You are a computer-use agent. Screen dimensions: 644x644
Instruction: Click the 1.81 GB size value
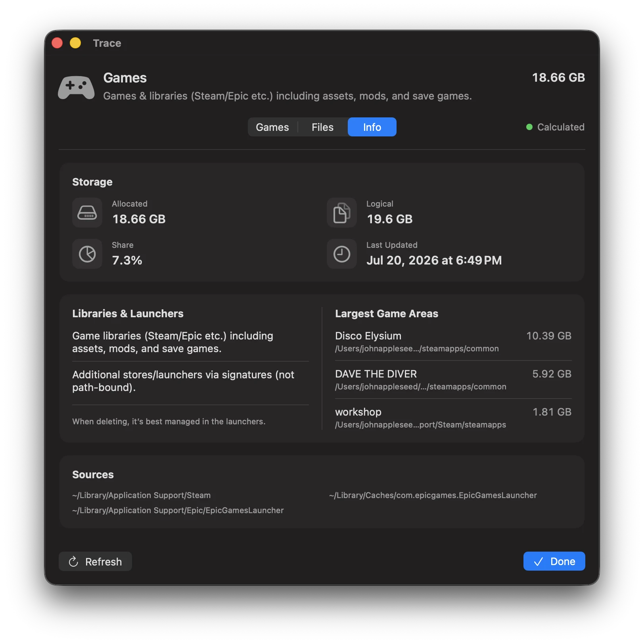[552, 412]
